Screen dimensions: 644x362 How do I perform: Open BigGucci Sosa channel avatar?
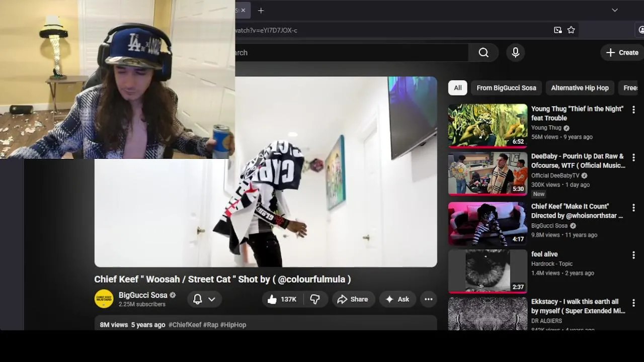[x=104, y=299]
